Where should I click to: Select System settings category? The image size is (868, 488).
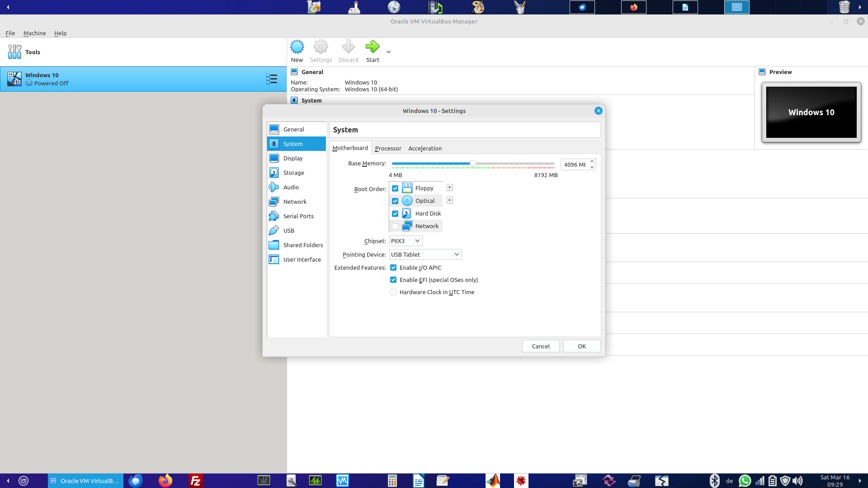pos(297,144)
